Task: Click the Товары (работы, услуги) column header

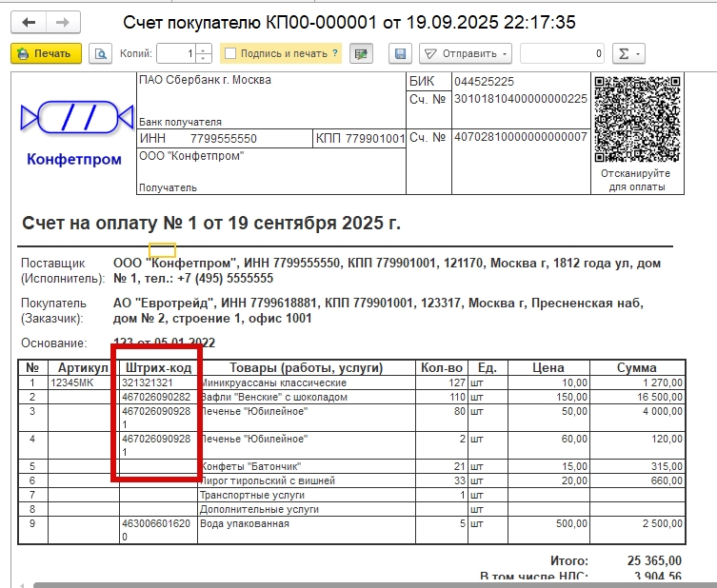Action: point(307,368)
